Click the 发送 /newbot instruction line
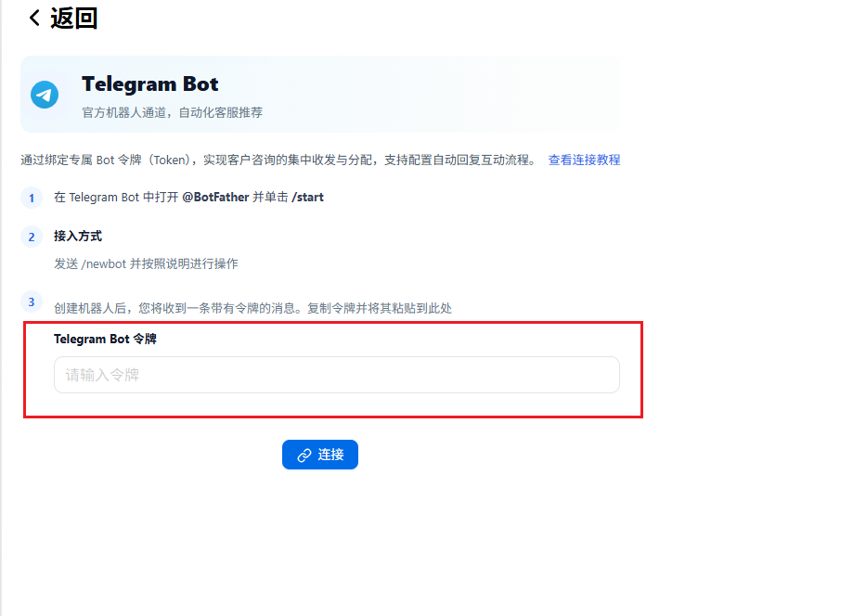866x616 pixels. (146, 263)
